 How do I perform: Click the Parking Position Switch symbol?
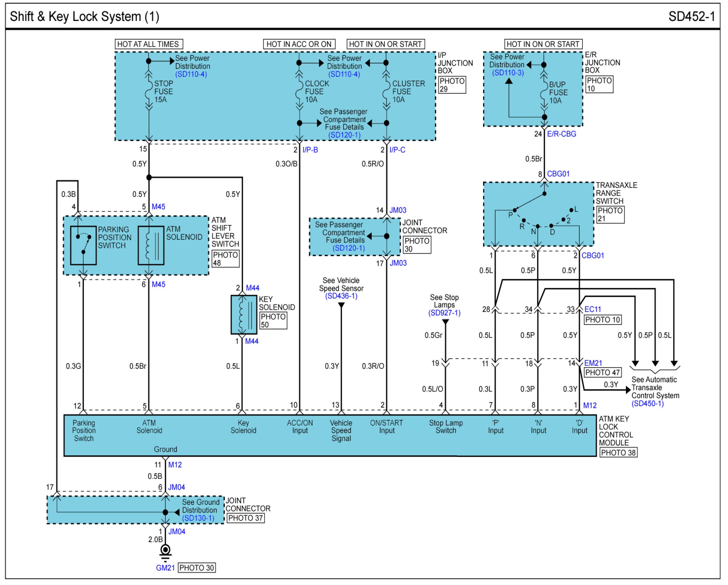coord(83,246)
